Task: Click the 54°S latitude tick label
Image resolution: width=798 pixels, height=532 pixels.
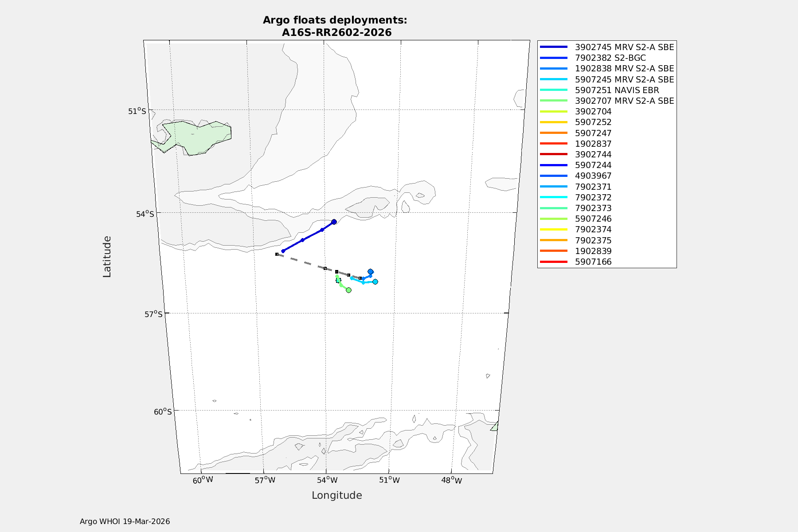Action: click(x=145, y=214)
